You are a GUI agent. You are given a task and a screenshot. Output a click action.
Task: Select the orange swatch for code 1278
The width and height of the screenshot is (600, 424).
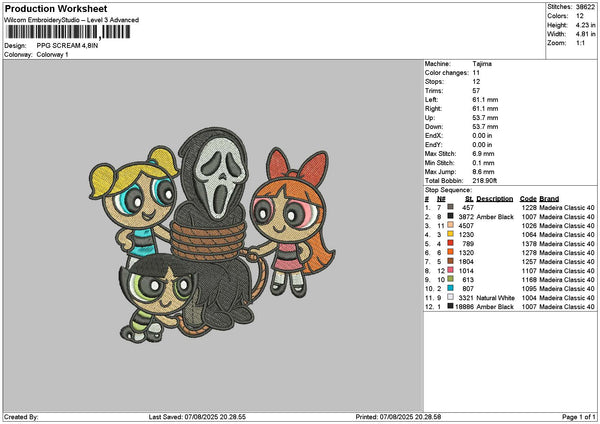tap(451, 252)
